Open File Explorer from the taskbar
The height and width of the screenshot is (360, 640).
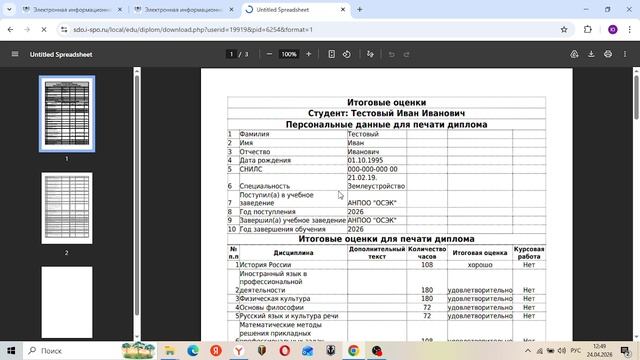pos(170,351)
